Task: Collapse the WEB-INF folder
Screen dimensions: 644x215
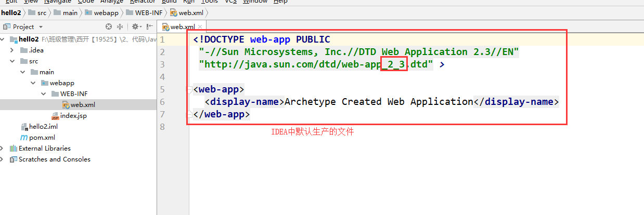Action: pos(44,94)
